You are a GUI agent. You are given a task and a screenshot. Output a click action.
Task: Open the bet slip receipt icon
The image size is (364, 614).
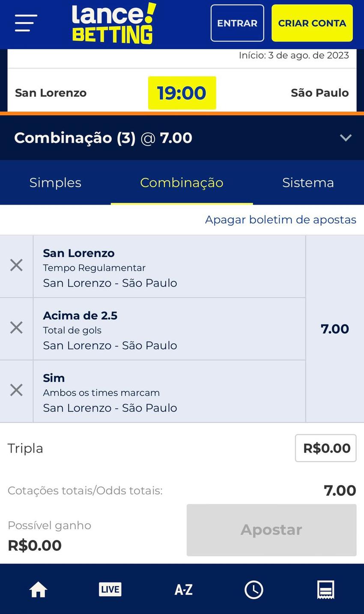(x=325, y=590)
